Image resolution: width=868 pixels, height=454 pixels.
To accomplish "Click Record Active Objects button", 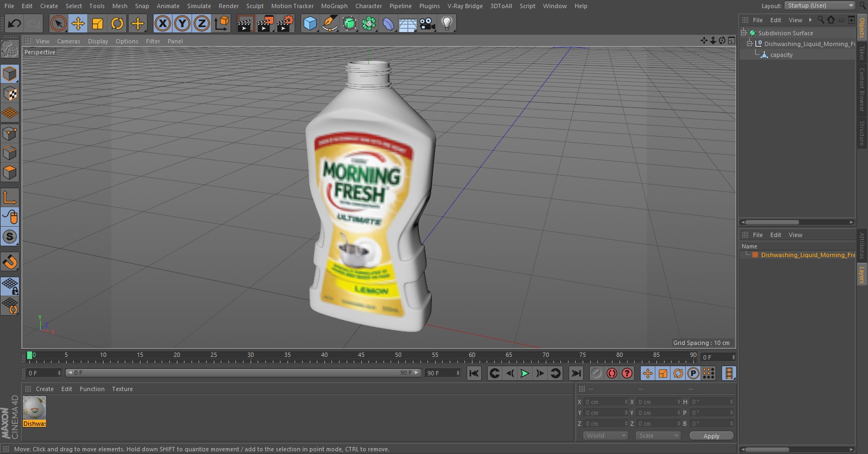I will [597, 373].
